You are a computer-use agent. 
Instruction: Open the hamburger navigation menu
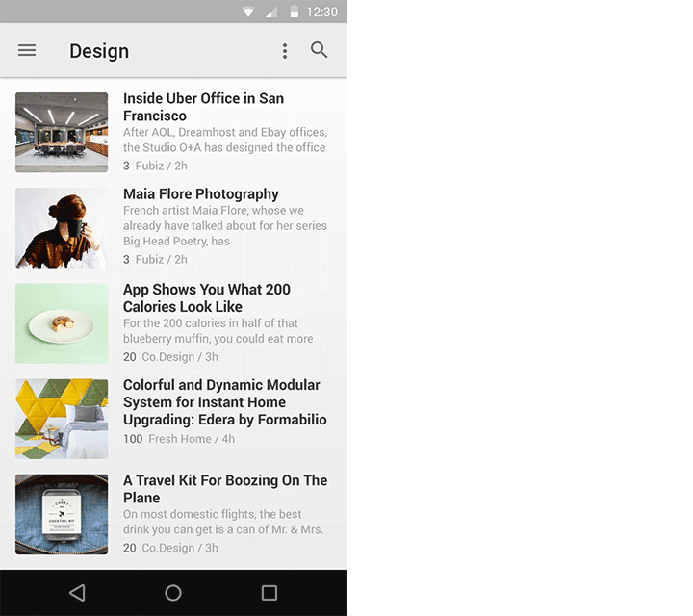pyautogui.click(x=27, y=51)
